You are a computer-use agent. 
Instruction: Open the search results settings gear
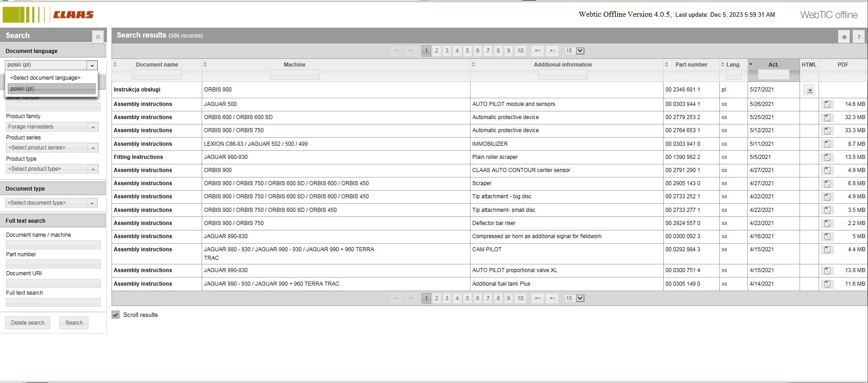pyautogui.click(x=844, y=37)
